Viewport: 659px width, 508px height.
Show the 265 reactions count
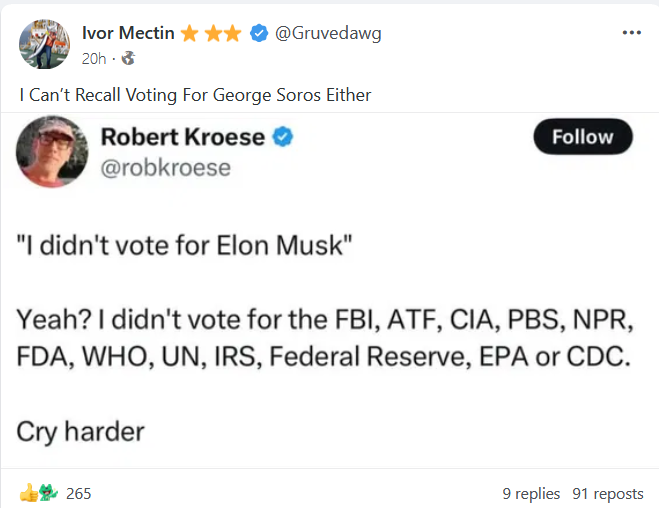79,493
